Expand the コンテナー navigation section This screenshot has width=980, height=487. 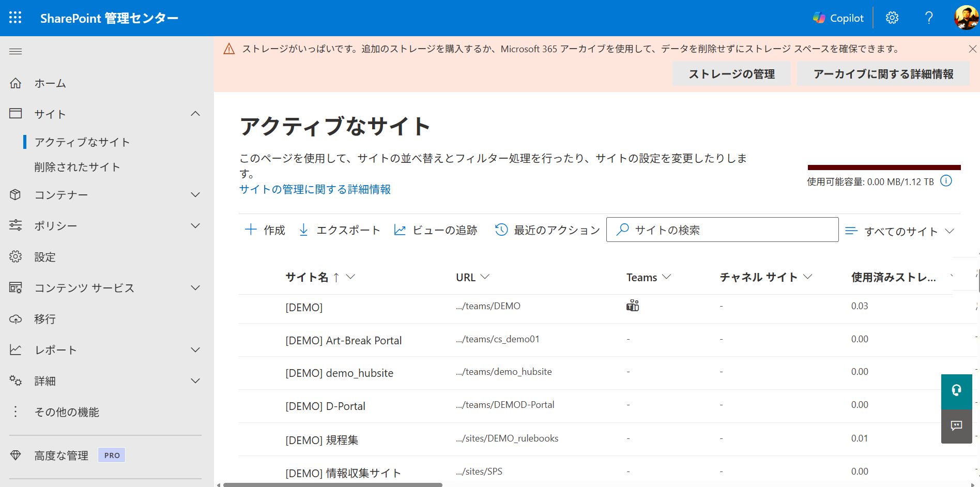195,195
